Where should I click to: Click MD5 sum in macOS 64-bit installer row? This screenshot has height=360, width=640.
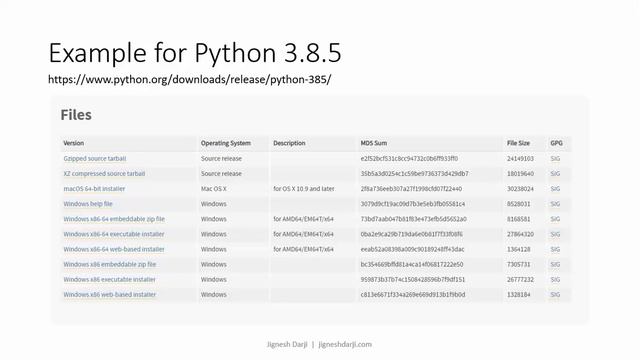click(x=411, y=189)
